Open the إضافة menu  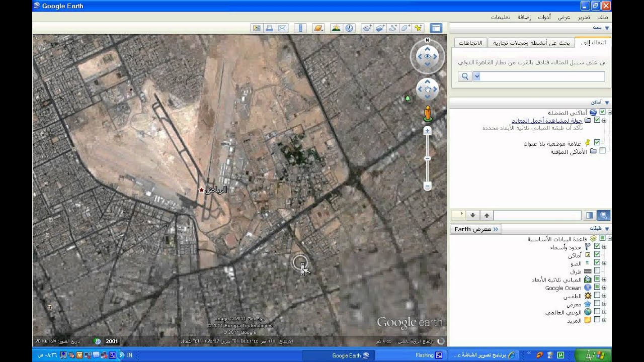pyautogui.click(x=524, y=17)
